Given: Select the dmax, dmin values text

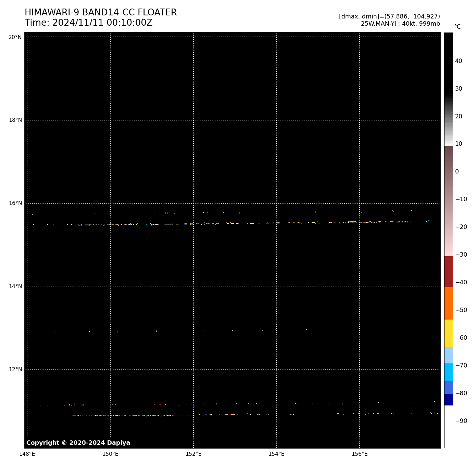Looking at the screenshot, I should (x=389, y=16).
